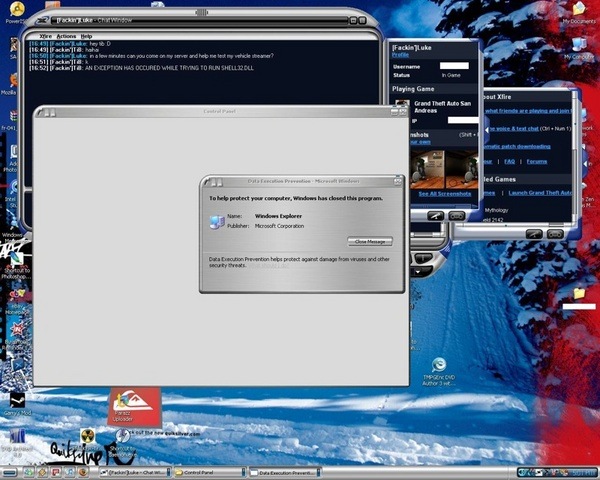Click the chat window title bar grip handle
This screenshot has width=600, height=480.
pyautogui.click(x=201, y=12)
